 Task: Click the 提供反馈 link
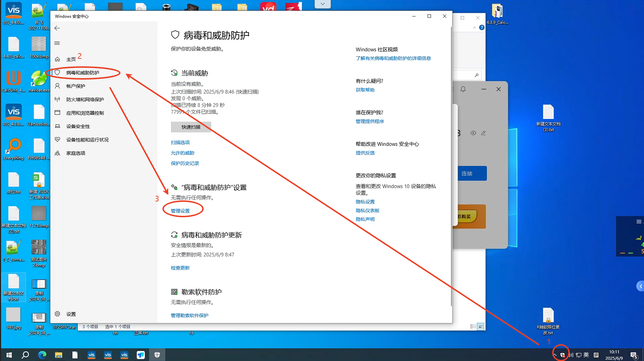(x=365, y=153)
